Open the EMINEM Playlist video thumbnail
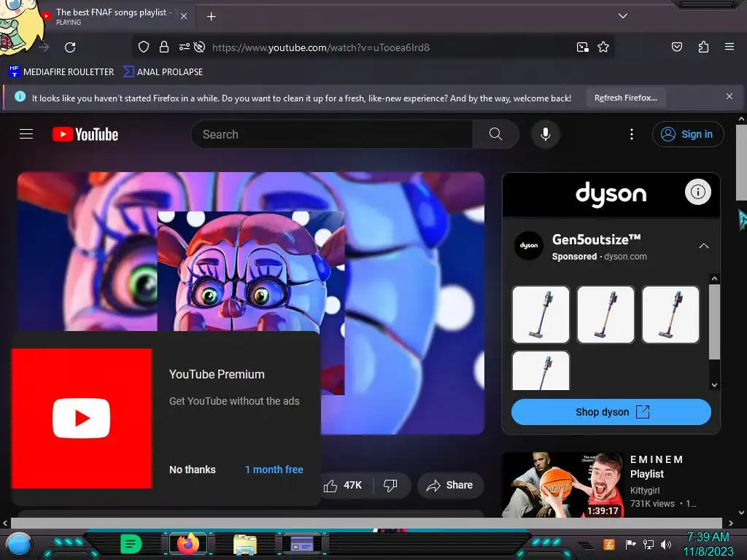This screenshot has height=560, width=747. click(562, 485)
